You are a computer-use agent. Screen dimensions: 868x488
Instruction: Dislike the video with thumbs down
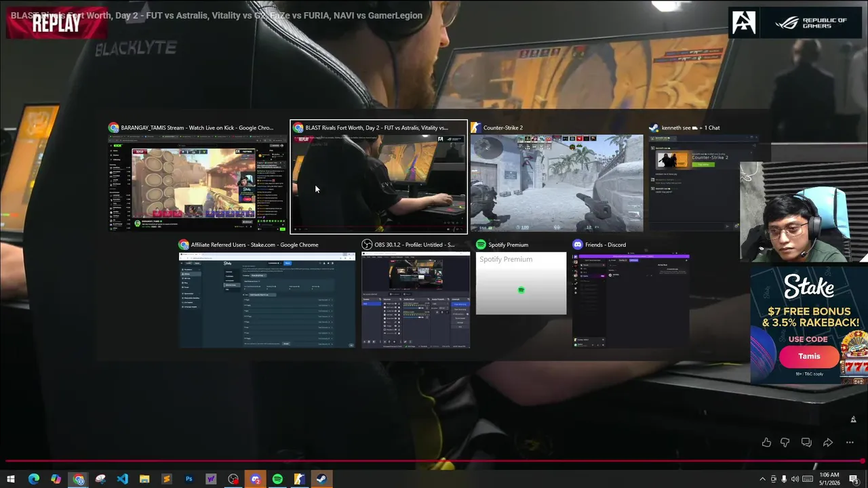point(785,443)
